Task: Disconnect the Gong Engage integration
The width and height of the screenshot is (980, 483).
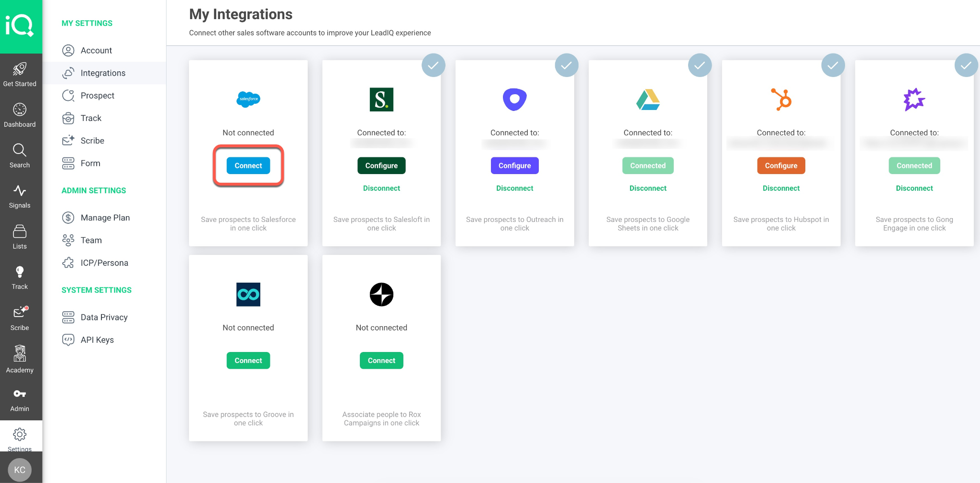Action: 914,188
